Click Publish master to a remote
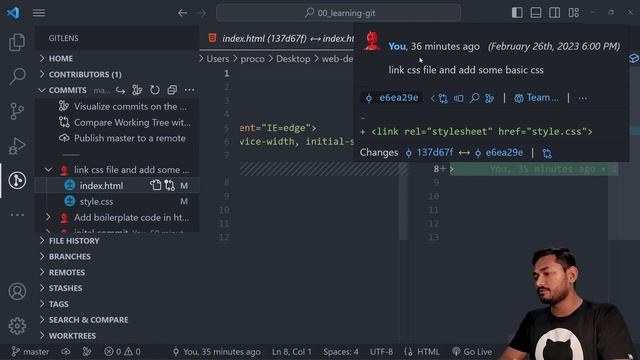Screen dimensions: 640x360 pyautogui.click(x=130, y=138)
